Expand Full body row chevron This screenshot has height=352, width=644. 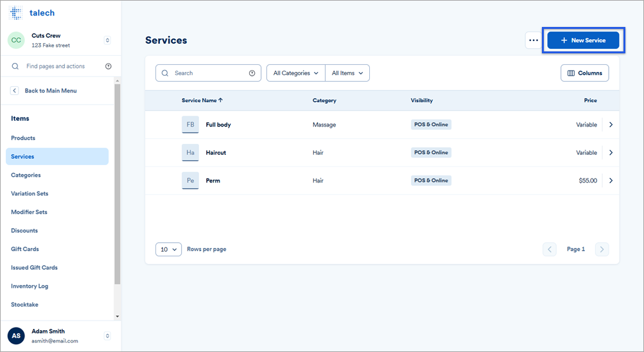point(611,125)
